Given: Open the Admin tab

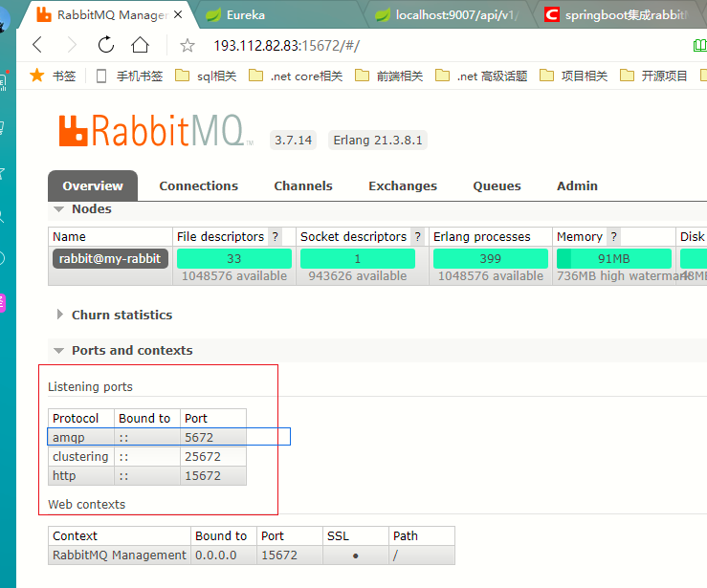Looking at the screenshot, I should tap(577, 185).
